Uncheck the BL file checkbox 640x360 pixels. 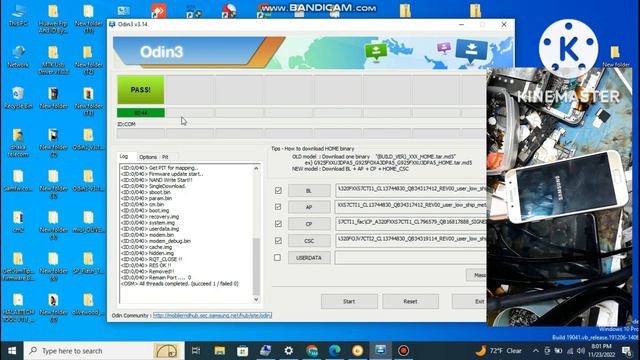pyautogui.click(x=278, y=190)
